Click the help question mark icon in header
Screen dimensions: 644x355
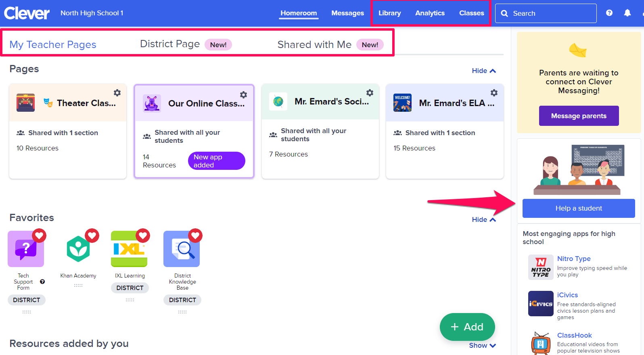(609, 13)
